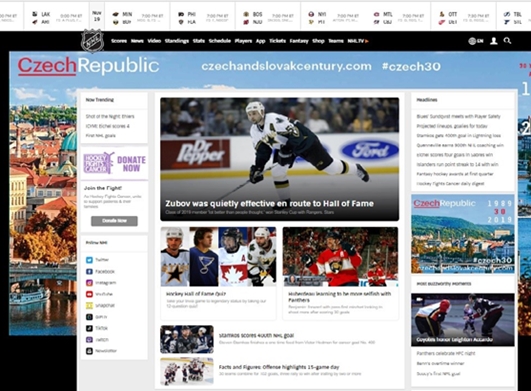This screenshot has width=531, height=391.
Task: Click the NHL shield logo
Action: 92,41
